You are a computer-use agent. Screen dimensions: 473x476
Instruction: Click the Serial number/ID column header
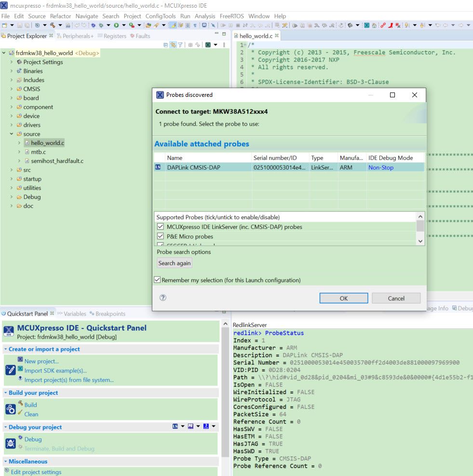pos(280,158)
